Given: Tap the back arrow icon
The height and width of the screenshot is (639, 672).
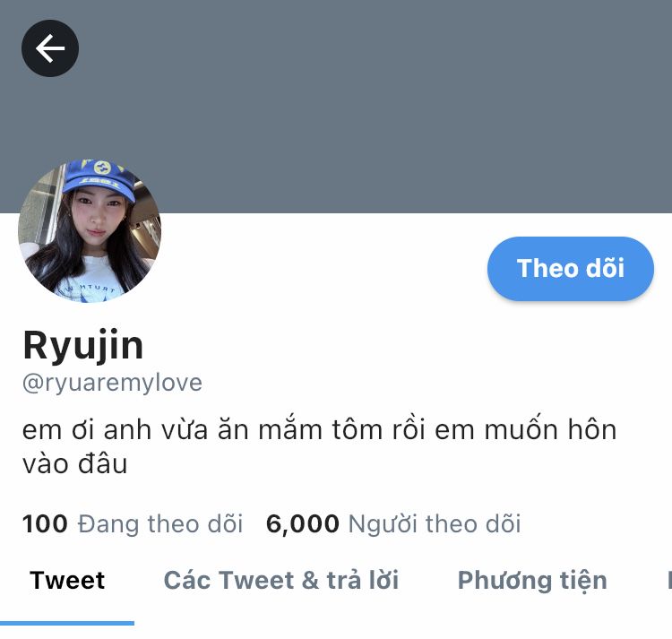Looking at the screenshot, I should point(50,48).
